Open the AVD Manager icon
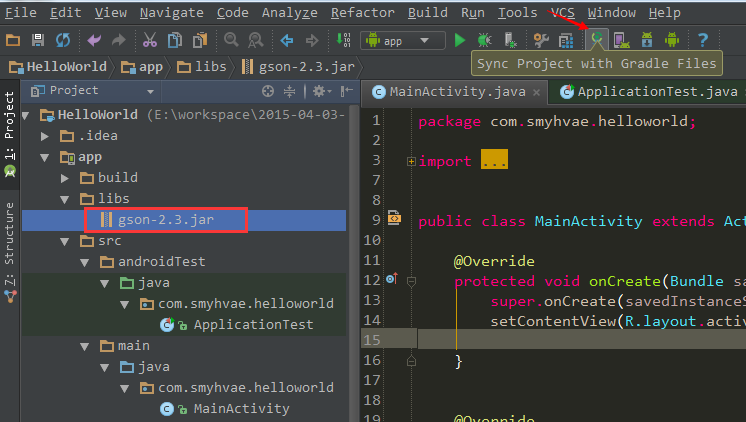The height and width of the screenshot is (422, 746). [621, 40]
